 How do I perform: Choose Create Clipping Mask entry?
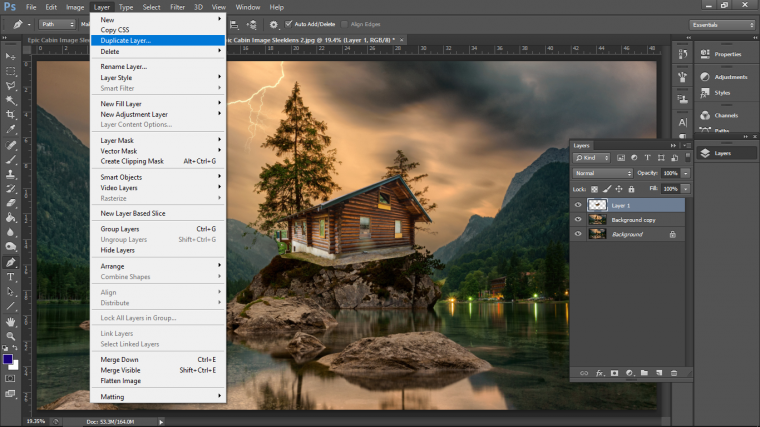158,161
